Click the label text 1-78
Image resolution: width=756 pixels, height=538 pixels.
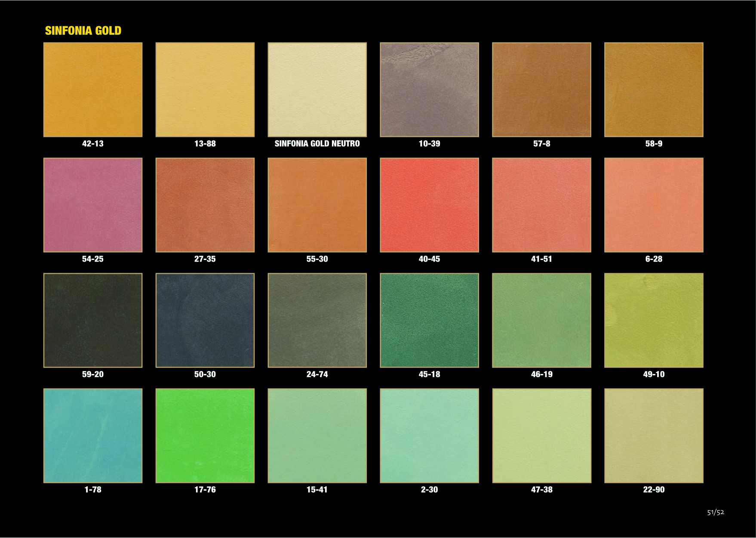pos(93,490)
